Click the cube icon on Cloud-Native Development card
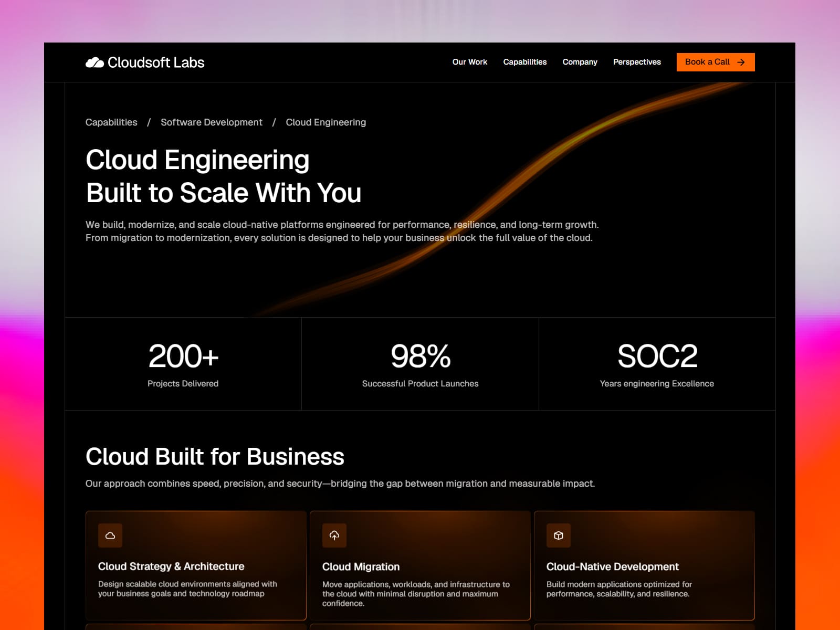The width and height of the screenshot is (840, 630). [x=559, y=535]
